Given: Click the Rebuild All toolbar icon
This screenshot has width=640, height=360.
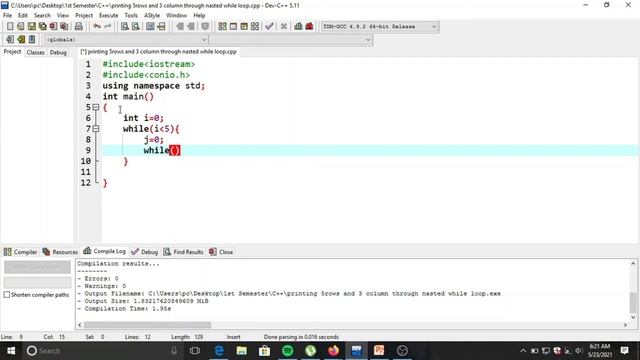Looking at the screenshot, I should coord(255,27).
